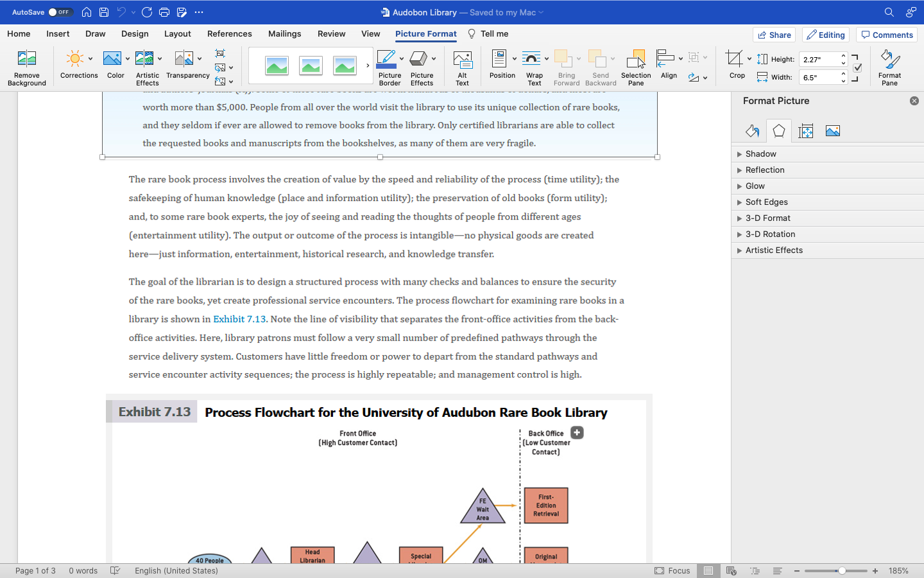This screenshot has height=578, width=924.
Task: Click the Crop tool icon
Action: coord(733,58)
